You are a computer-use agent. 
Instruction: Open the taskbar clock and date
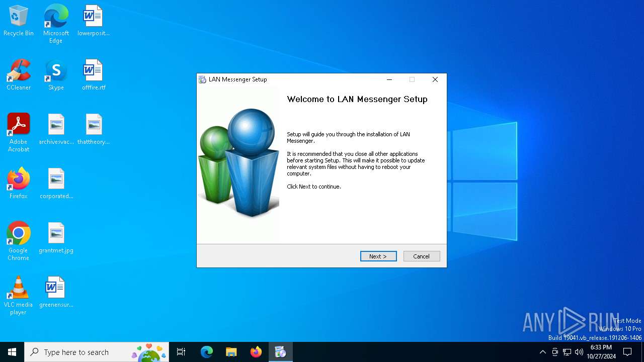coord(601,352)
